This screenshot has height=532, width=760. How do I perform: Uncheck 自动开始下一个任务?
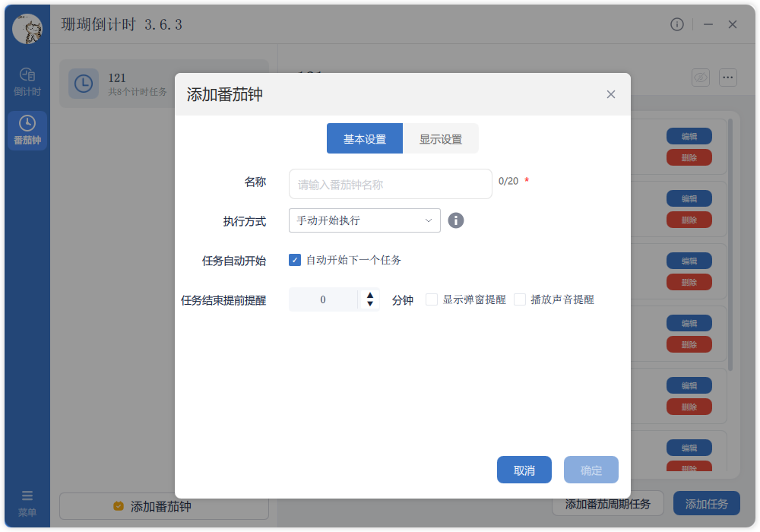[x=295, y=260]
